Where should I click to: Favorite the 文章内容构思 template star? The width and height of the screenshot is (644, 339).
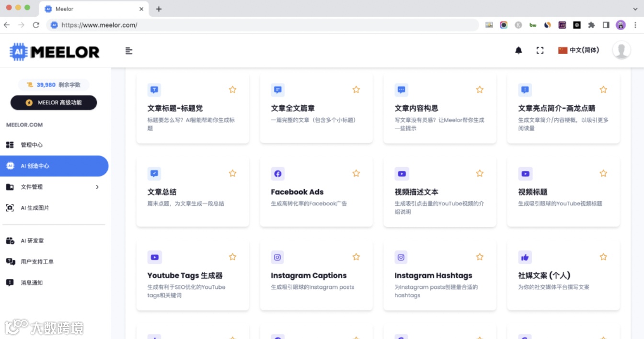(480, 90)
